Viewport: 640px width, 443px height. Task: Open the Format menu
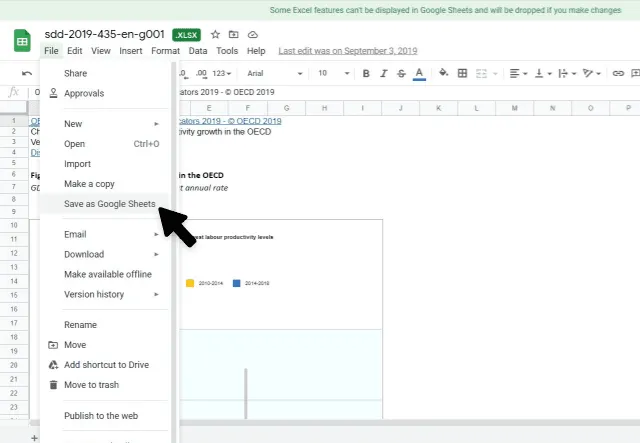click(165, 51)
